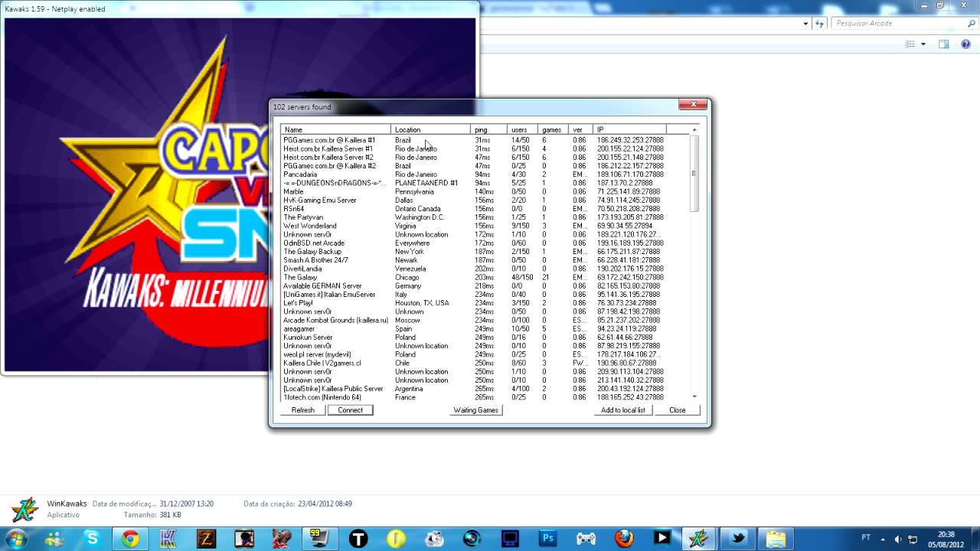This screenshot has width=980, height=551.
Task: Click the Refresh button in server dialog
Action: click(303, 410)
